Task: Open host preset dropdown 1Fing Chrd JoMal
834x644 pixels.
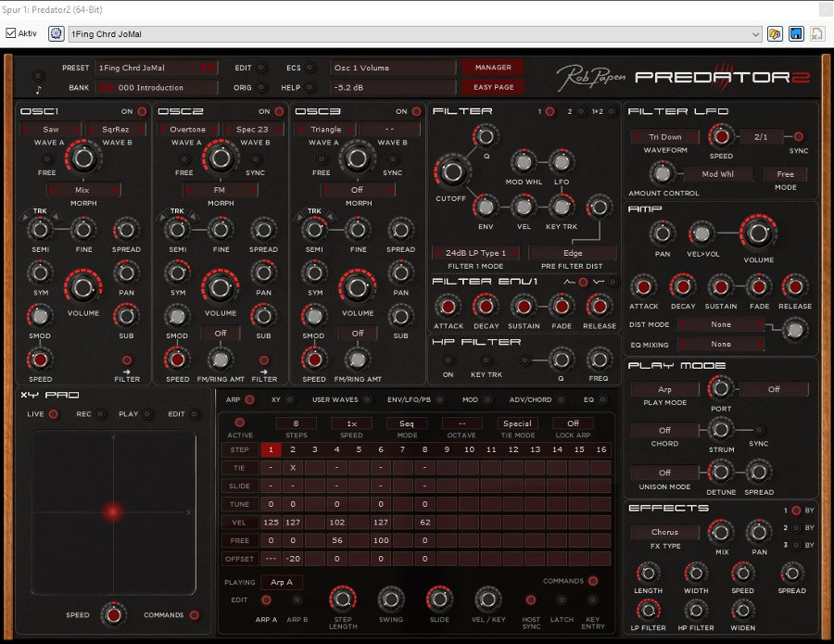Action: [x=415, y=34]
